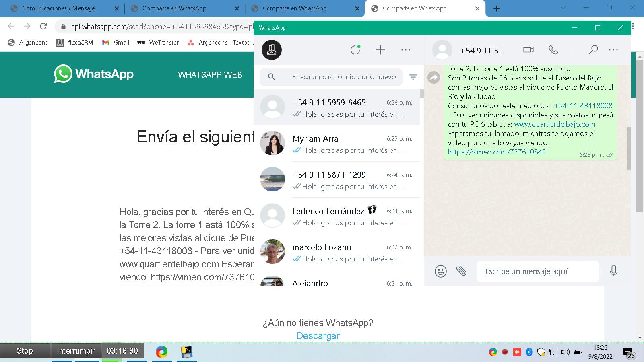The height and width of the screenshot is (362, 644).
Task: Open the vimeo.com/737610843 link in message
Action: [x=497, y=152]
